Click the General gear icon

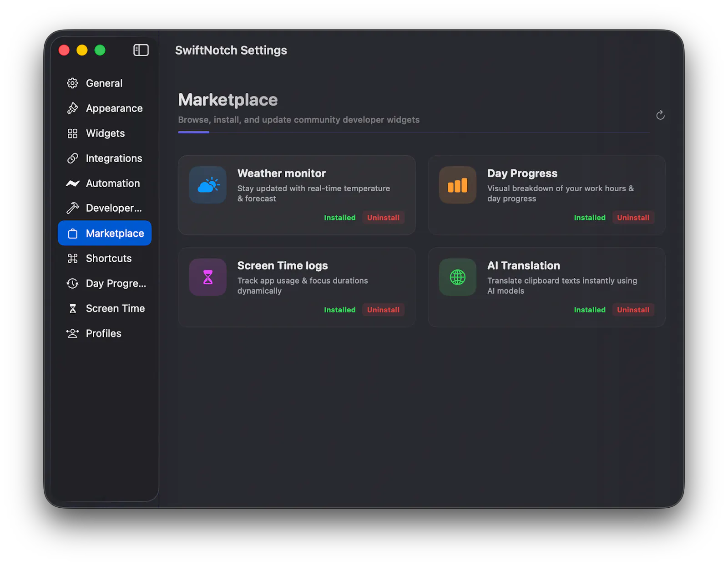[x=72, y=83]
